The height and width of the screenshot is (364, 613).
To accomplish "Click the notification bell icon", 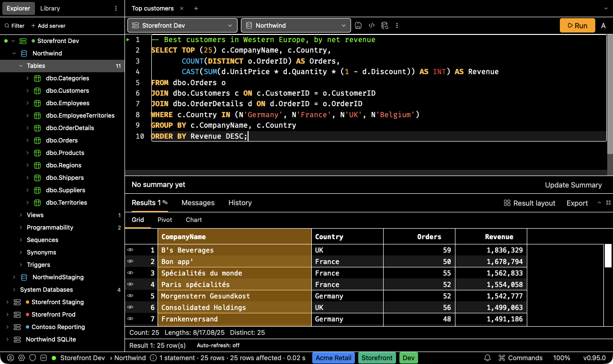I will tap(488, 358).
